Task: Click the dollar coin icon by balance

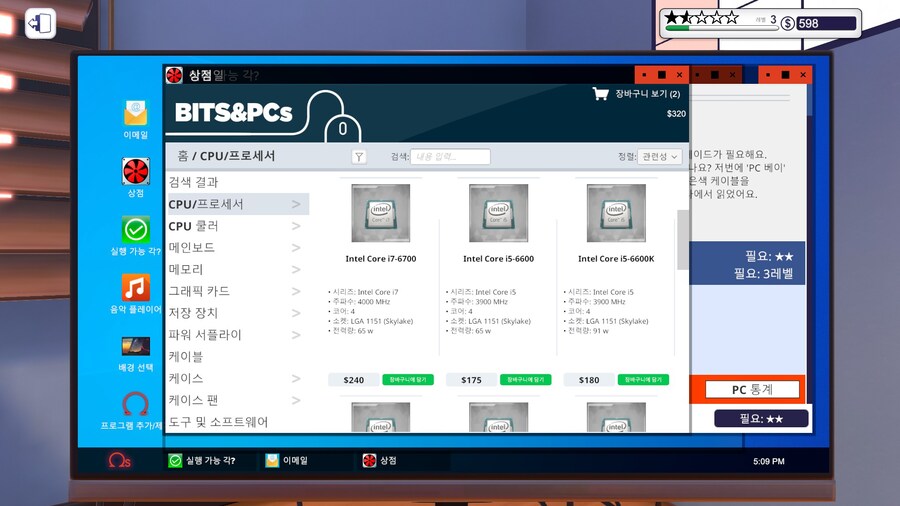Action: pos(788,24)
